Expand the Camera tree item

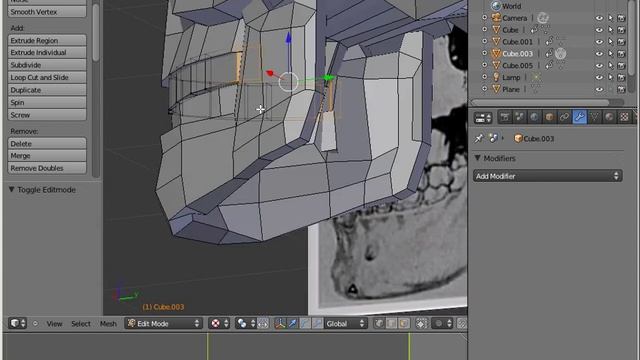pos(484,18)
